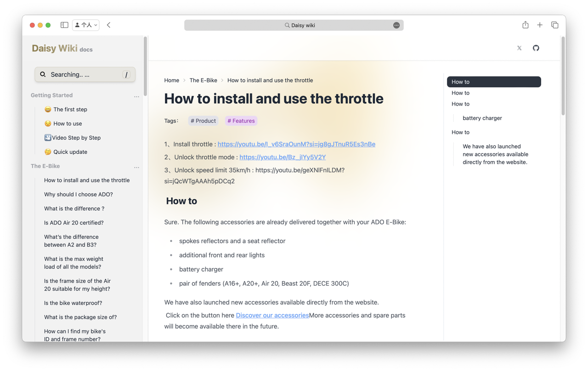The image size is (588, 371).
Task: Click the Tags: label
Action: 171,121
